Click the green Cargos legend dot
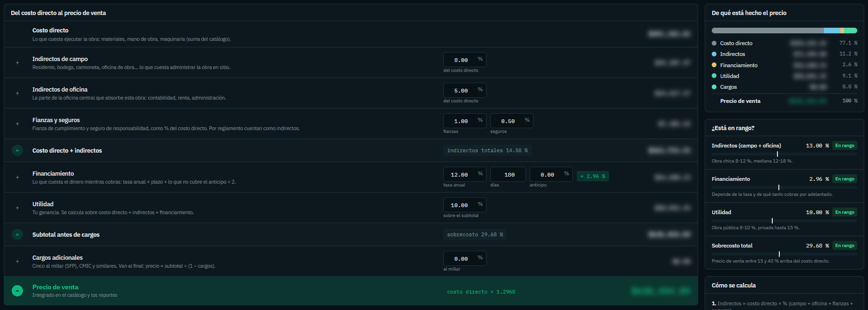868x310 pixels. tap(714, 87)
